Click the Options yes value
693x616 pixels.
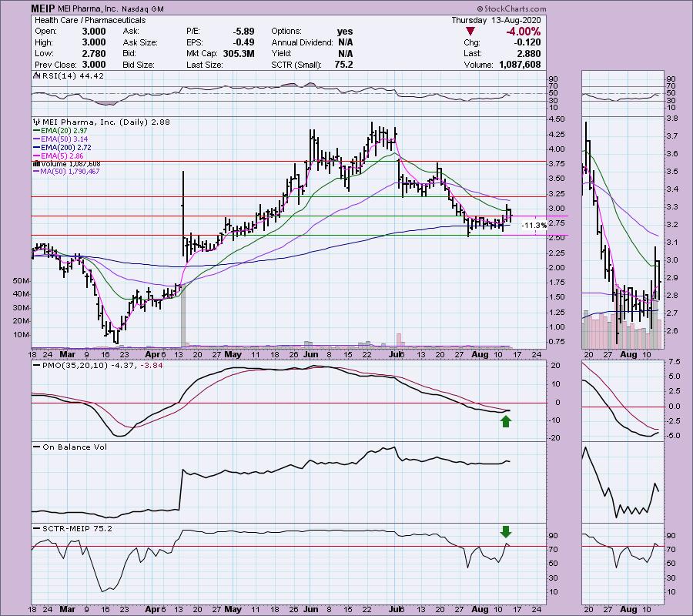click(x=345, y=32)
